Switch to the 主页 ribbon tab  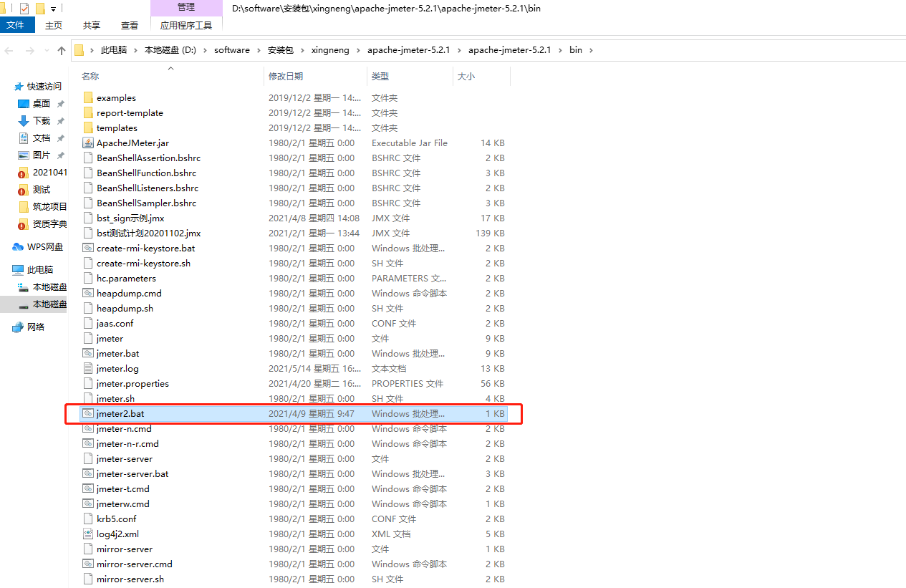54,25
